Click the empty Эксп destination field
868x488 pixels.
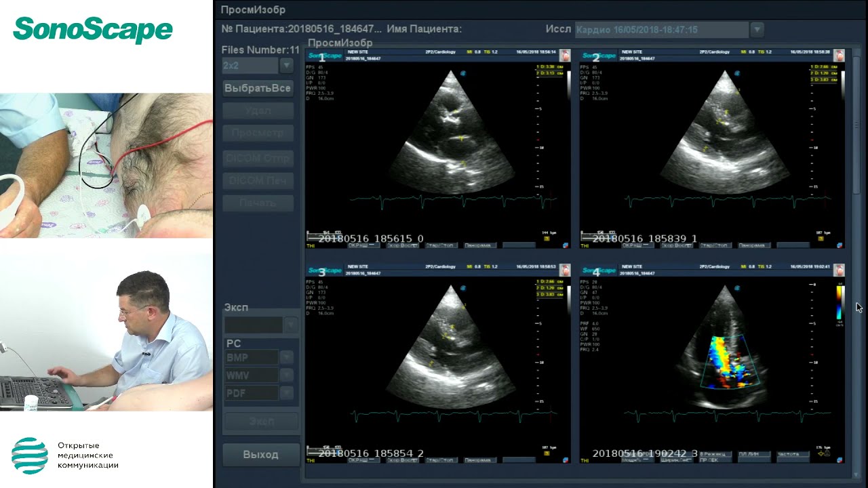tap(254, 325)
